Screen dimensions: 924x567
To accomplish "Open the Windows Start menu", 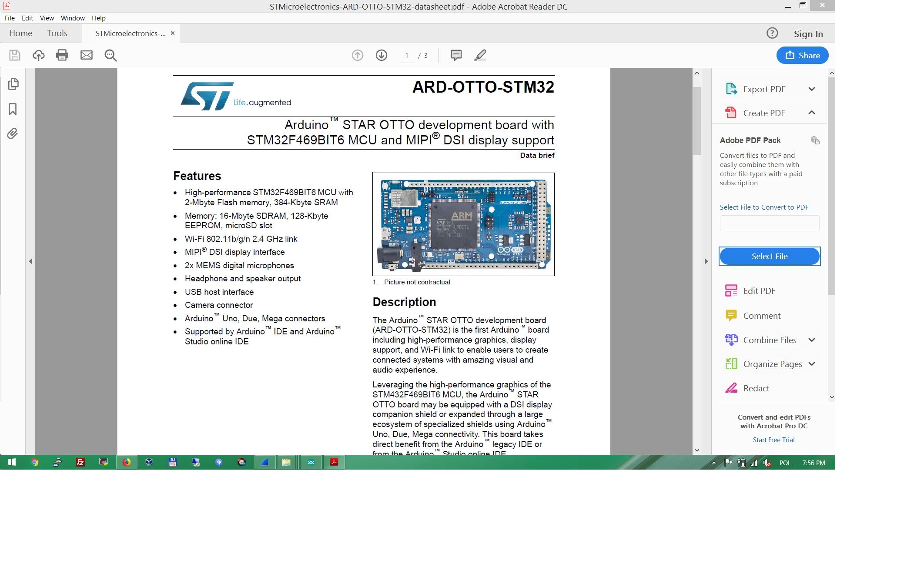I will pos(12,462).
